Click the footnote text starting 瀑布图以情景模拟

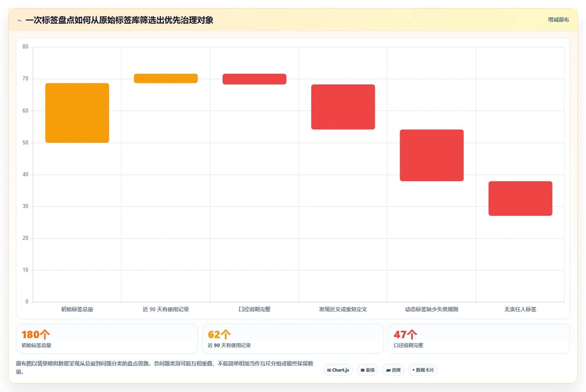click(165, 368)
